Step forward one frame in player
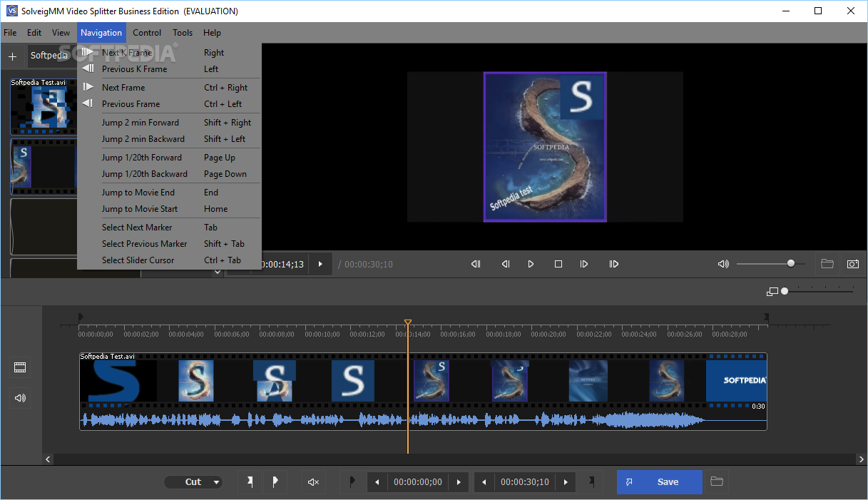Image resolution: width=868 pixels, height=500 pixels. click(x=584, y=264)
